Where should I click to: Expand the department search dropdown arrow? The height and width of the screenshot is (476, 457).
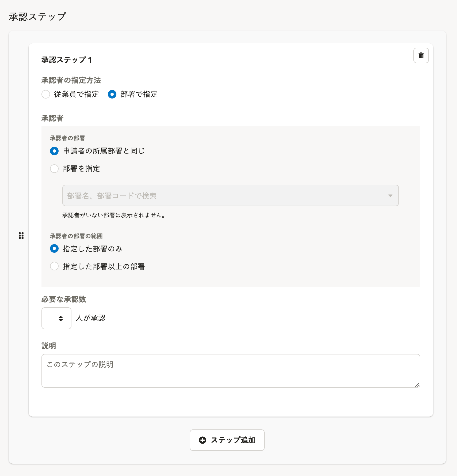coord(390,196)
